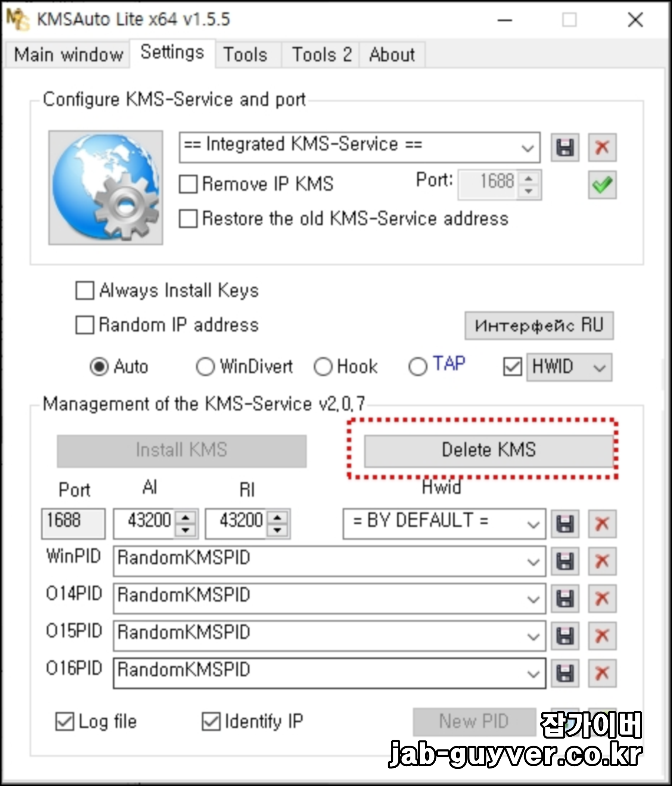Select the Settings tab

pos(172,53)
